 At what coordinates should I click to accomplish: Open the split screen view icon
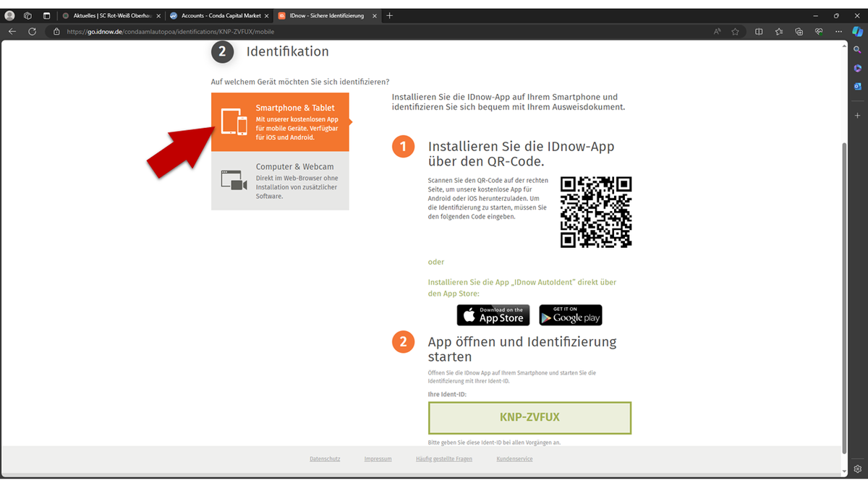pyautogui.click(x=759, y=32)
